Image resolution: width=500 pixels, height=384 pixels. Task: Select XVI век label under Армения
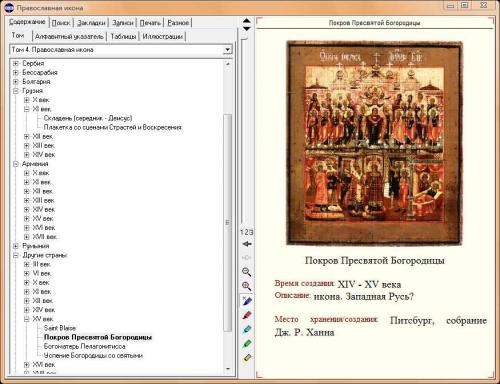tap(43, 228)
